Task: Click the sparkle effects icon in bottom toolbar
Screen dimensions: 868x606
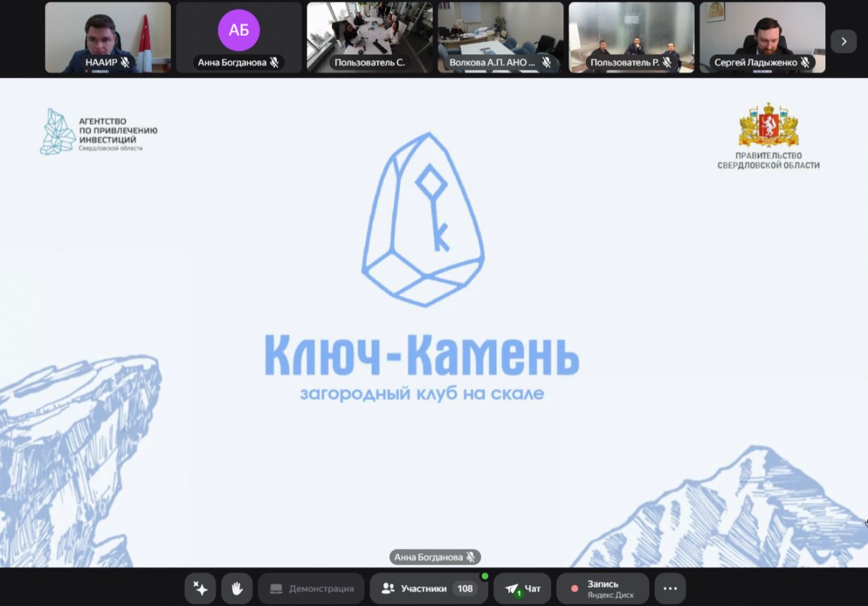Action: pos(200,589)
